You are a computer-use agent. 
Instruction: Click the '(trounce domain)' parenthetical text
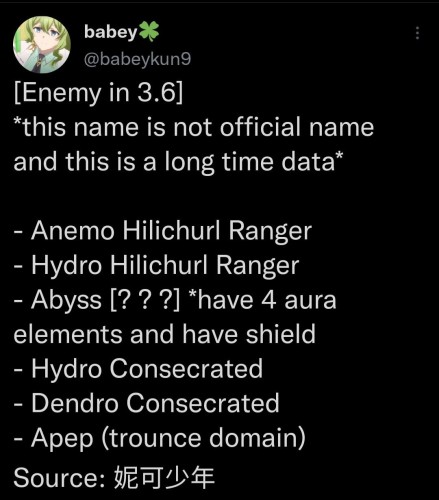[203, 438]
